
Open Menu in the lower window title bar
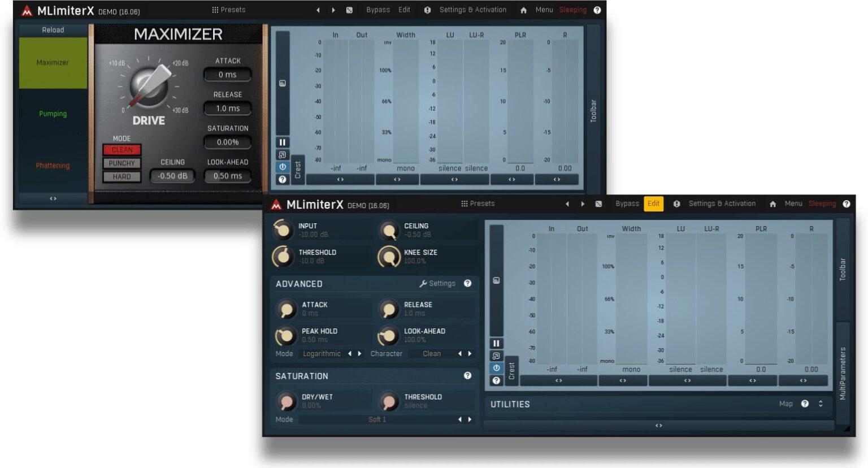coord(793,203)
